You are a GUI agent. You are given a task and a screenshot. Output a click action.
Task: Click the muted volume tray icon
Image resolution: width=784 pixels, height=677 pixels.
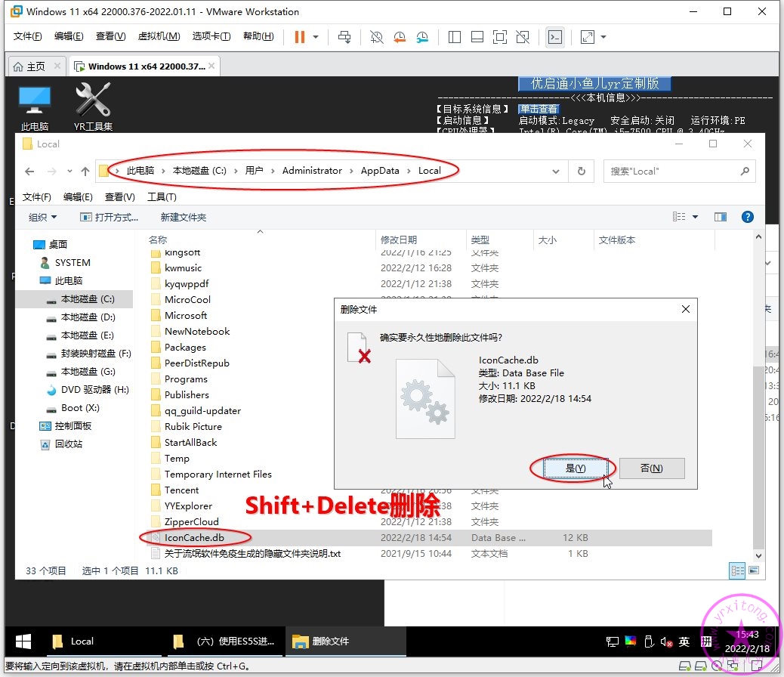666,642
